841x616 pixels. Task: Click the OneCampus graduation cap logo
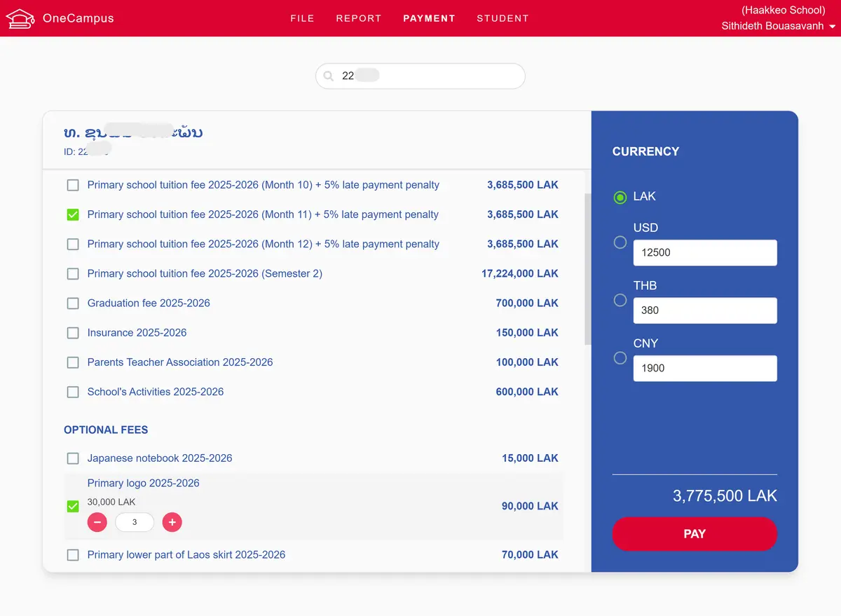[x=20, y=18]
